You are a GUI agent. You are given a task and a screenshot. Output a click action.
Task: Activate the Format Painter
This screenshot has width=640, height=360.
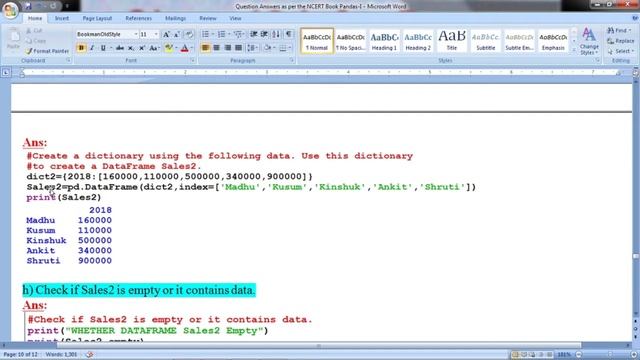(47, 51)
